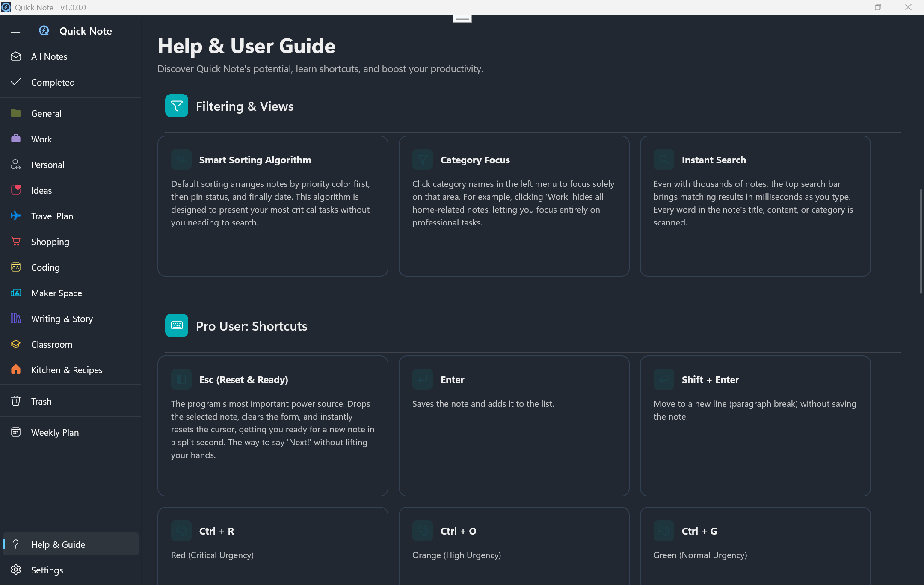
Task: Click the Quick Note logo icon
Action: coord(44,31)
